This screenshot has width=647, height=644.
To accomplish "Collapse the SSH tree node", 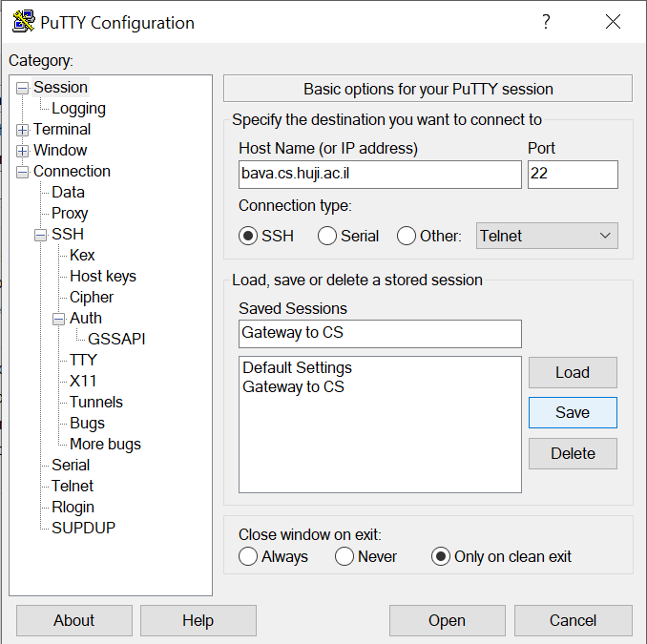I will click(41, 235).
